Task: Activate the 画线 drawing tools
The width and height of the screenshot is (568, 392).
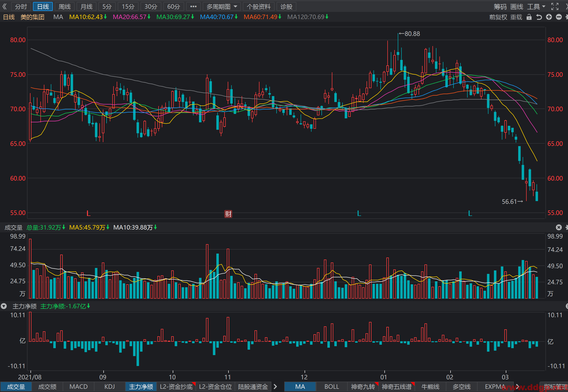Action: 517,7
